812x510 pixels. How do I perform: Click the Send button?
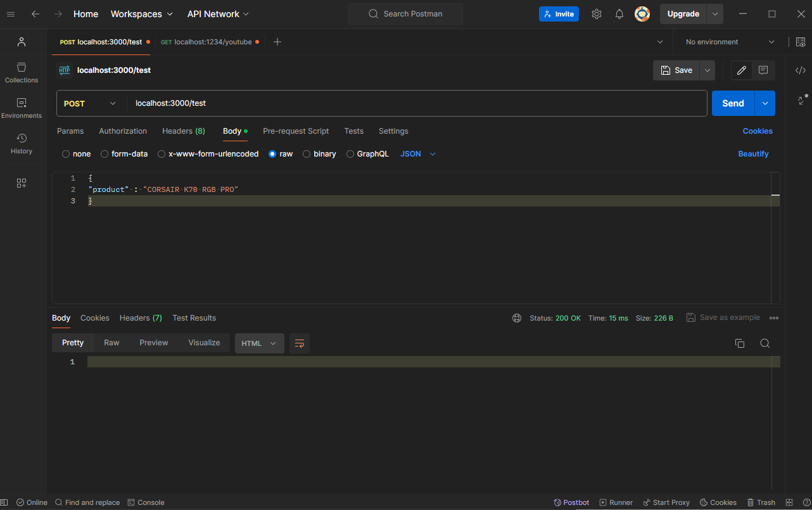tap(733, 103)
